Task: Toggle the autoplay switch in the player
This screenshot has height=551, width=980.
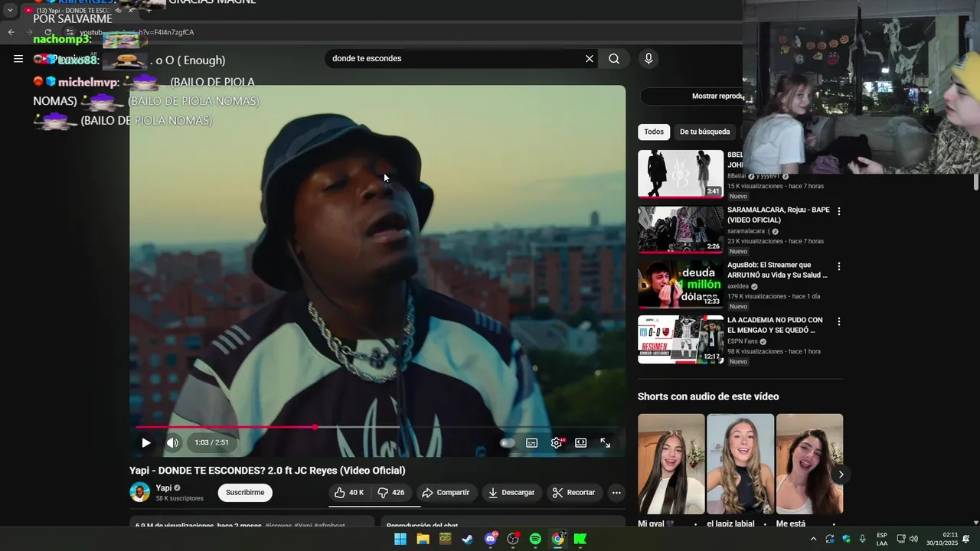Action: (507, 442)
